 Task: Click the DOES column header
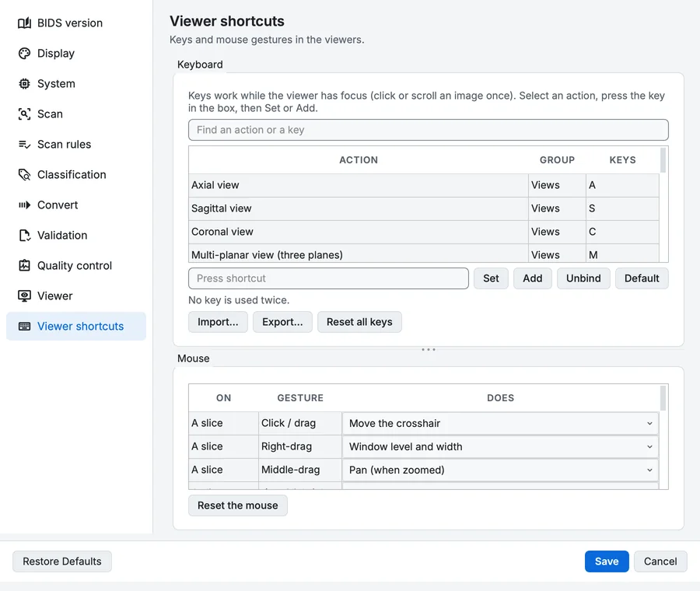point(500,397)
